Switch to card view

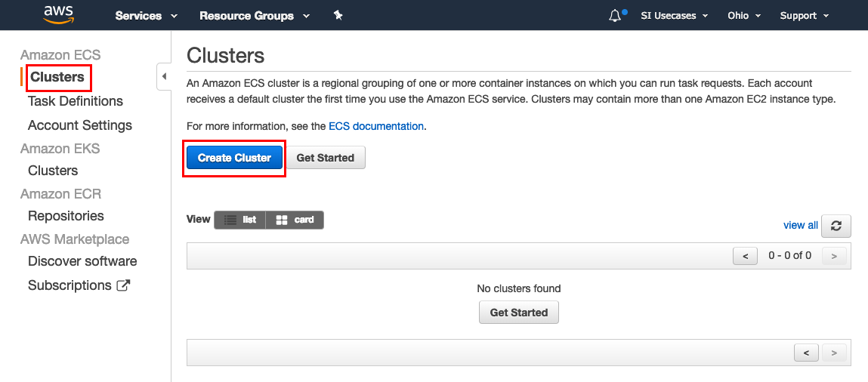(295, 220)
